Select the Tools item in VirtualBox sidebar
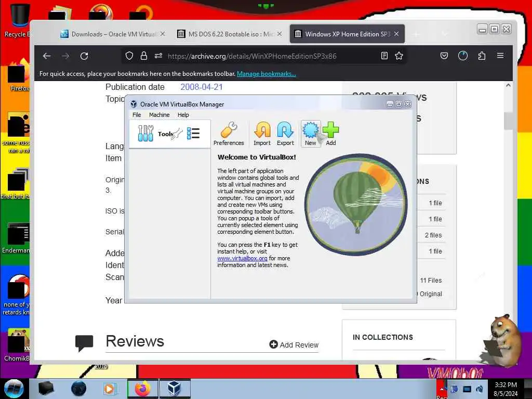 170,134
